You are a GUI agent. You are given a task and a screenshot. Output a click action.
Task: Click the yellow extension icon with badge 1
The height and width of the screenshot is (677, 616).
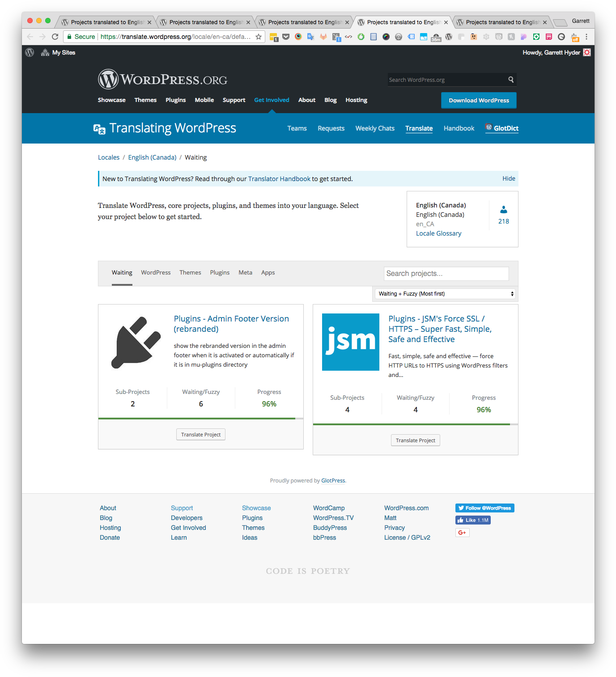[274, 37]
